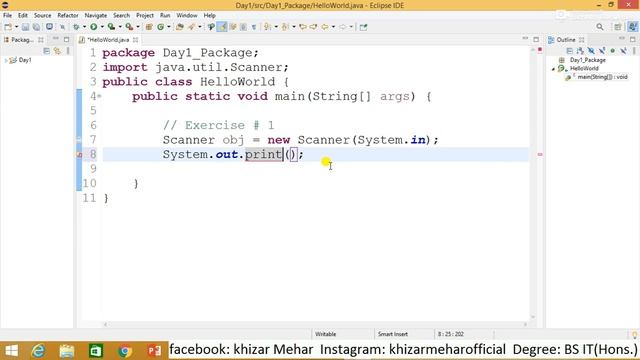Toggle Word Wrap in editor toolbar
The height and width of the screenshot is (360, 640).
tap(233, 27)
